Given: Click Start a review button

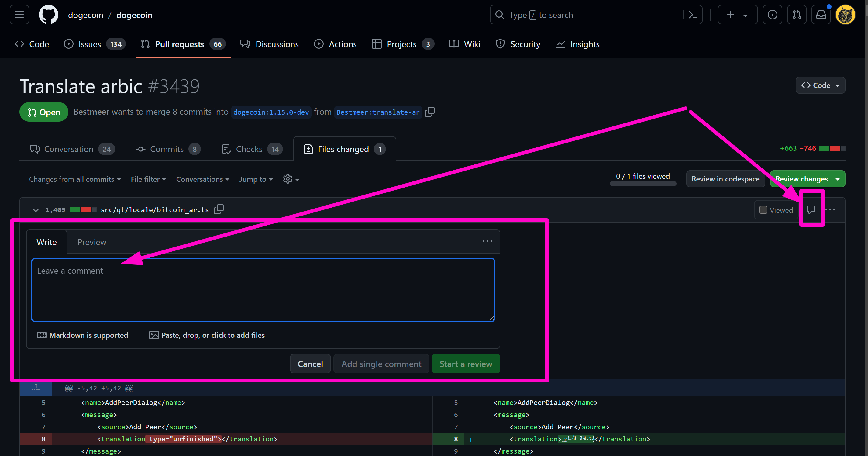Looking at the screenshot, I should [466, 364].
